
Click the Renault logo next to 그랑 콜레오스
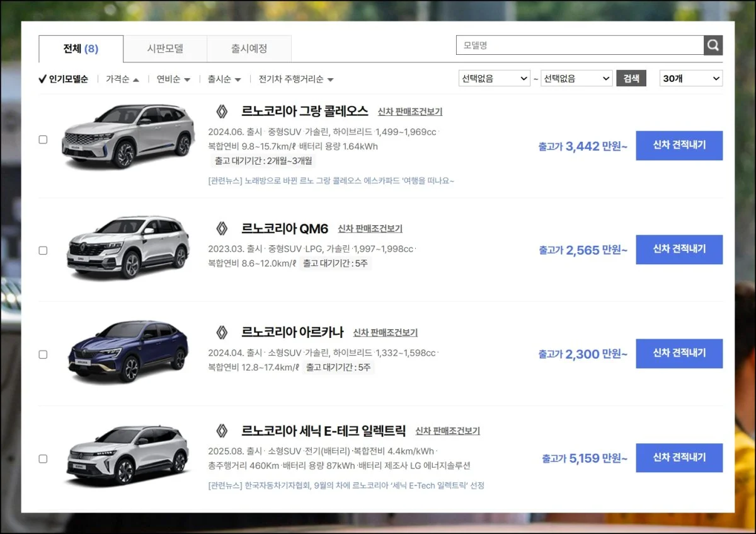(222, 112)
